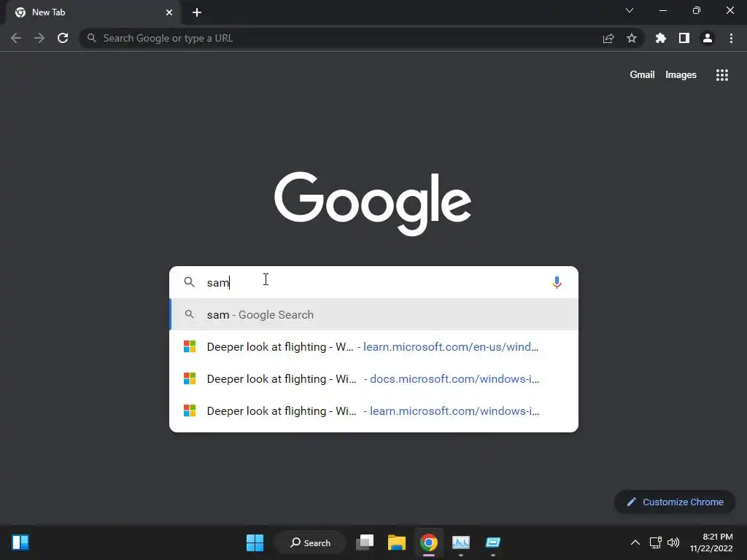Select the "sam - Google Search" suggestion
Screen dimensions: 747x560
(x=374, y=314)
